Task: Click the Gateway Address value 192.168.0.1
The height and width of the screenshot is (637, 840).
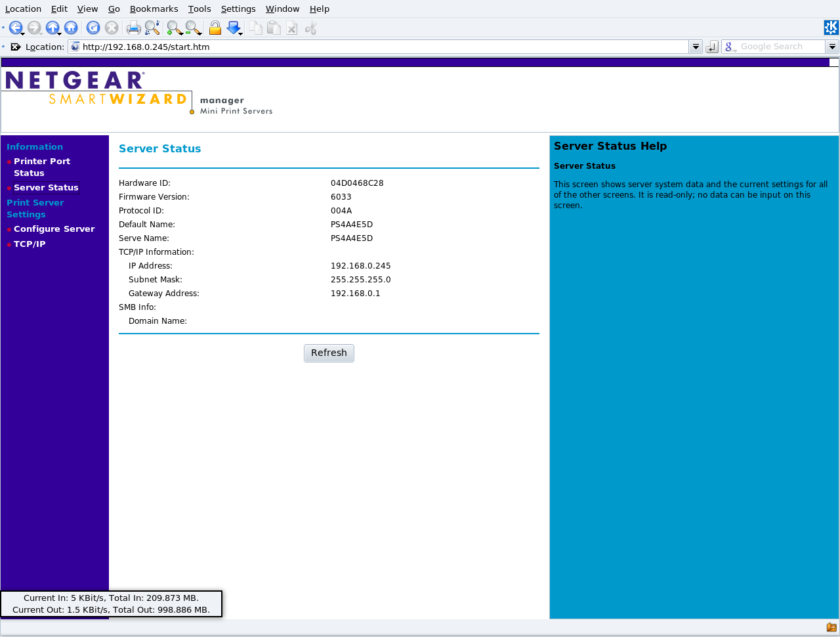Action: [355, 294]
